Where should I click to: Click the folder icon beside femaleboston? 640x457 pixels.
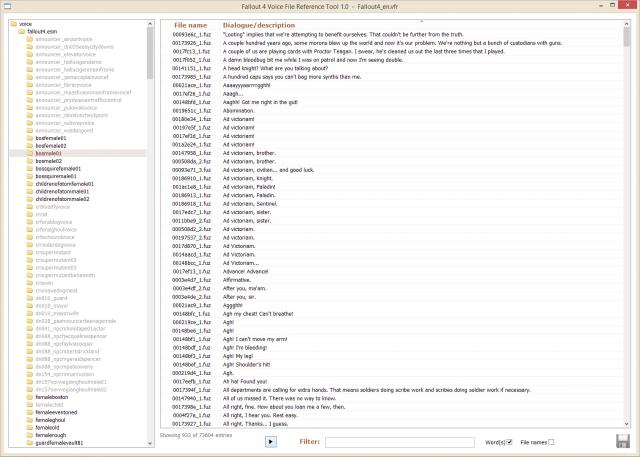point(29,397)
